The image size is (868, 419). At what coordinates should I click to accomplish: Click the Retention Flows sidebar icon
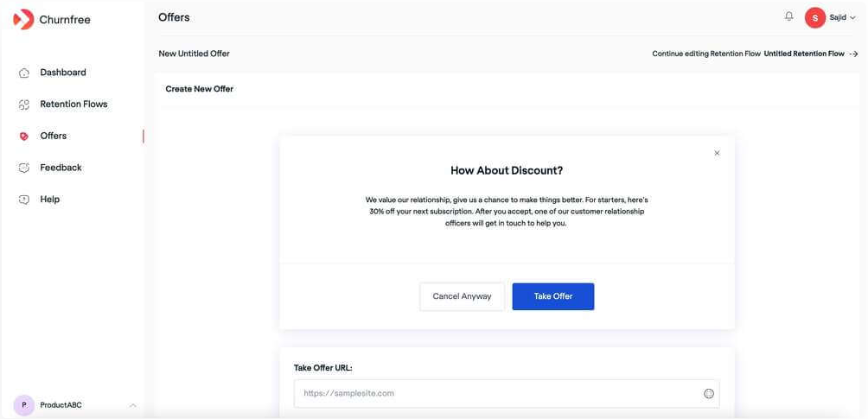24,105
